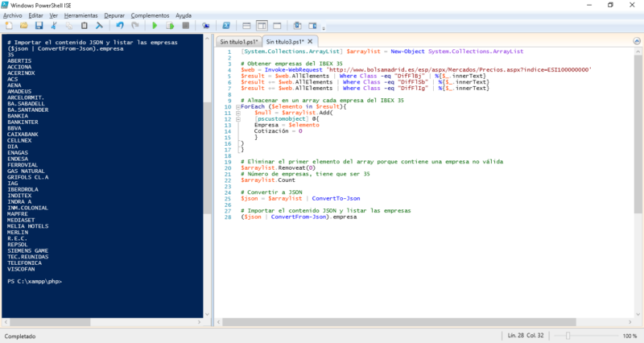Collapse the ForEach block at line 10
This screenshot has height=343, width=644.
click(237, 106)
